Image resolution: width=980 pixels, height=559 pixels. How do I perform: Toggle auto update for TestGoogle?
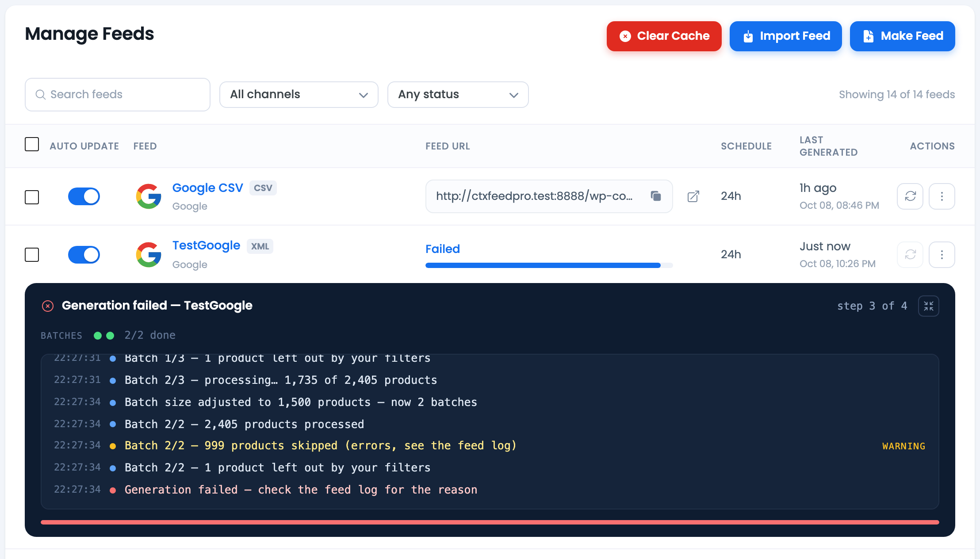84,255
